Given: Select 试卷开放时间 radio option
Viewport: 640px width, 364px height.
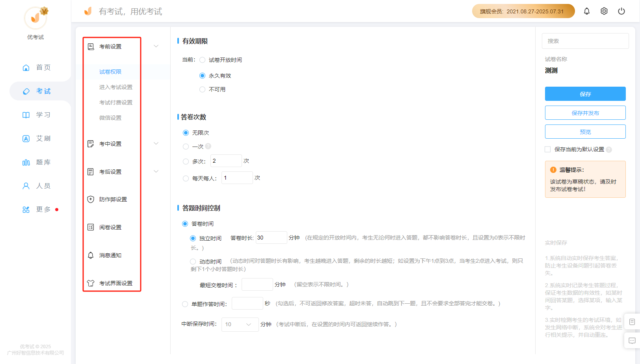Looking at the screenshot, I should pos(202,60).
